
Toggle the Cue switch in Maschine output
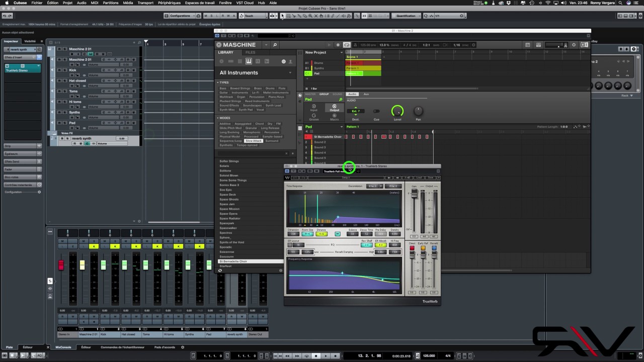point(376,111)
